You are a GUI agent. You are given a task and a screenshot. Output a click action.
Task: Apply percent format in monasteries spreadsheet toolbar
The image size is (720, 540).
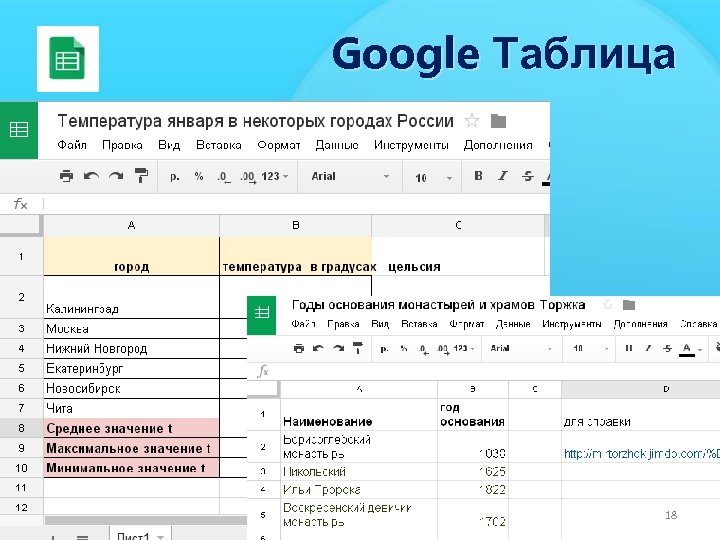point(404,349)
